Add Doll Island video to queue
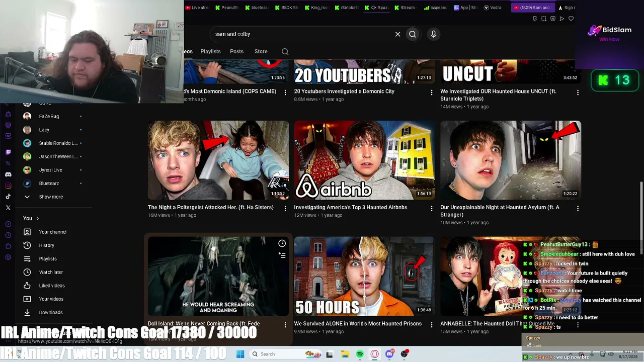 click(x=282, y=255)
